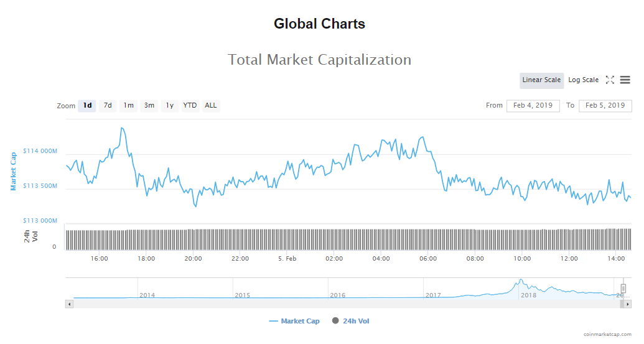Switch to Log Scale

583,80
